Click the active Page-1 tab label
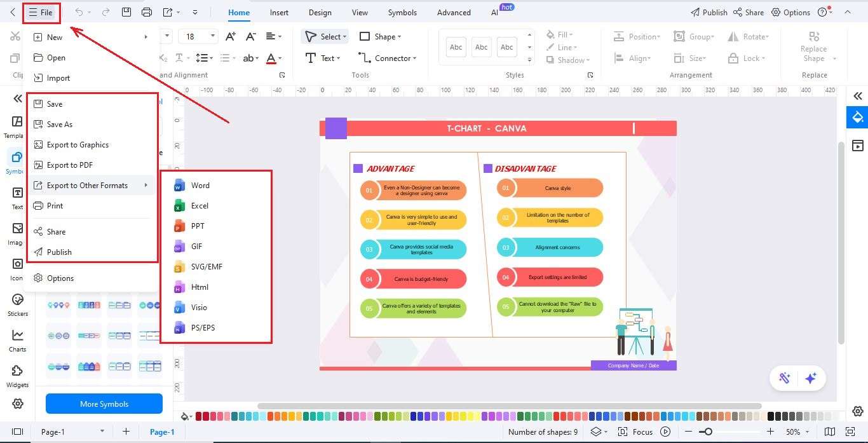 [162, 432]
